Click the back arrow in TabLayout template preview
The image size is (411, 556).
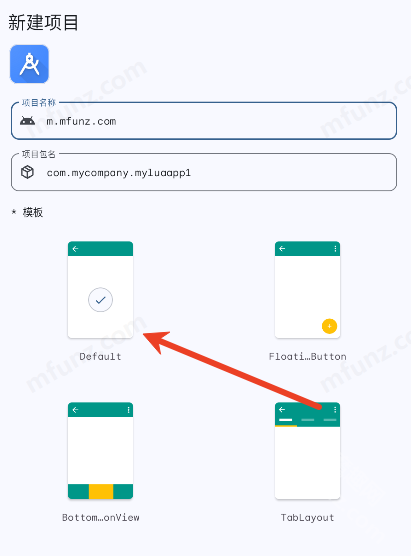(282, 410)
